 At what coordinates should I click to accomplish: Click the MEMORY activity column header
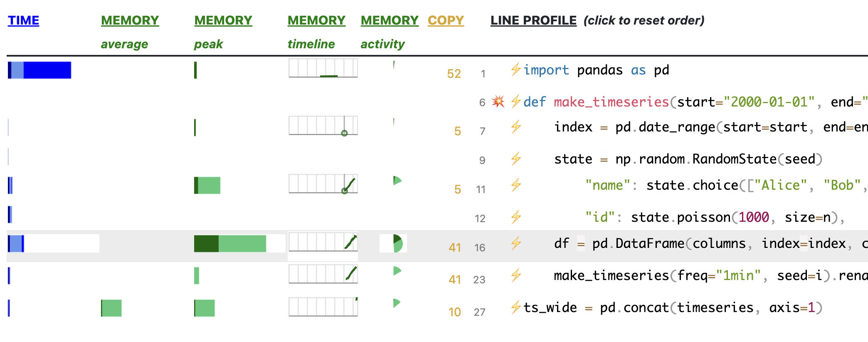tap(389, 20)
